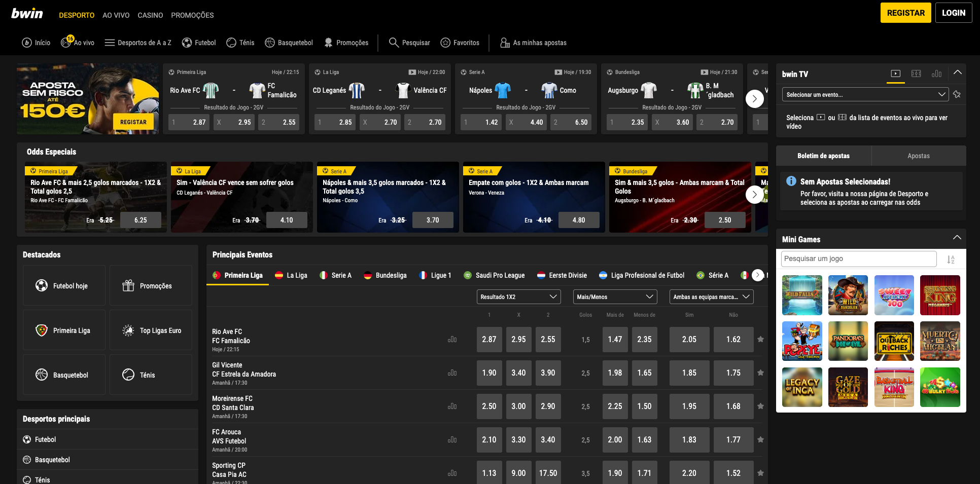980x484 pixels.
Task: Open Promoções rosette icon in navigation
Action: click(x=328, y=43)
